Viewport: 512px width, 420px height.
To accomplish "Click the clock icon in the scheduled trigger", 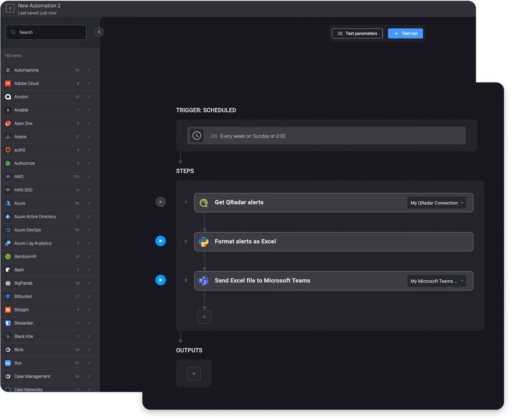I will (197, 136).
